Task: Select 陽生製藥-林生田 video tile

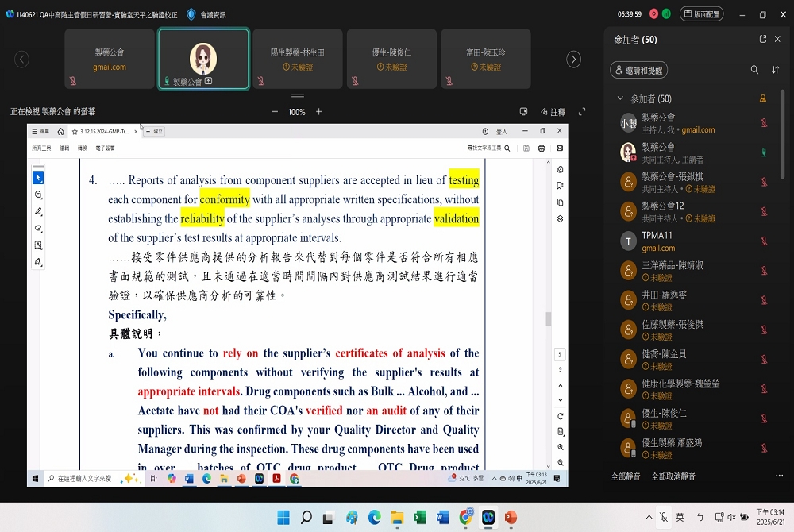Action: [297, 59]
